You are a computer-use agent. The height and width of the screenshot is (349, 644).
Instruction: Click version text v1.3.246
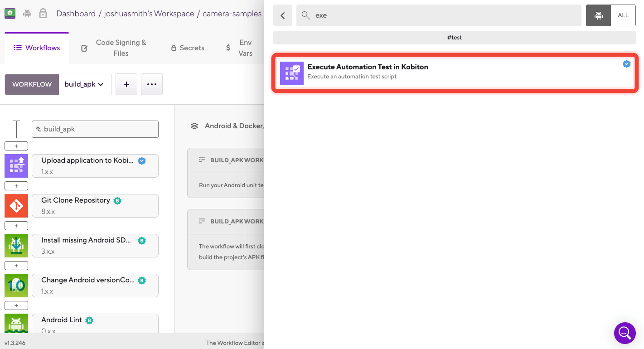[15, 343]
